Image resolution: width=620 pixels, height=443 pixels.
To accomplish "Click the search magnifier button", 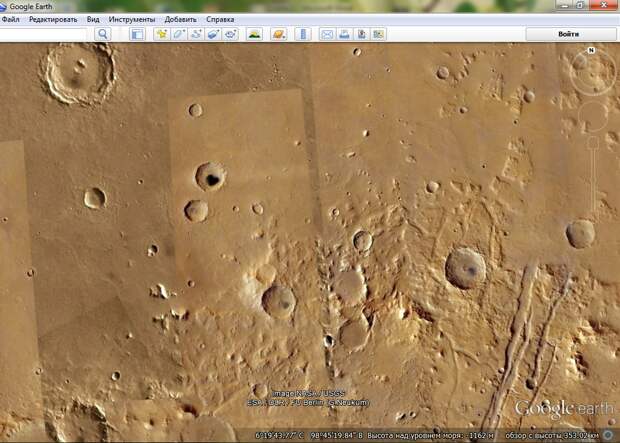I will (103, 34).
